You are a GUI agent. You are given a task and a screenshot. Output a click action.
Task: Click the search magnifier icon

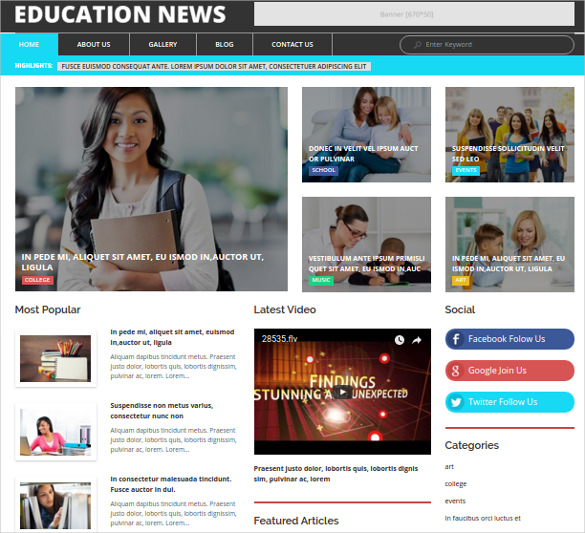coord(417,45)
